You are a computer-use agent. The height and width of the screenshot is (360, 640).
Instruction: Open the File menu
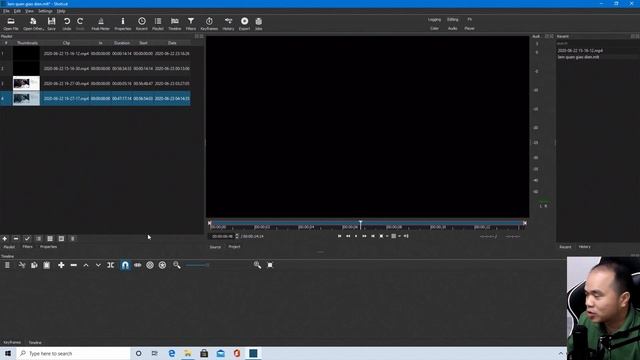[6, 11]
